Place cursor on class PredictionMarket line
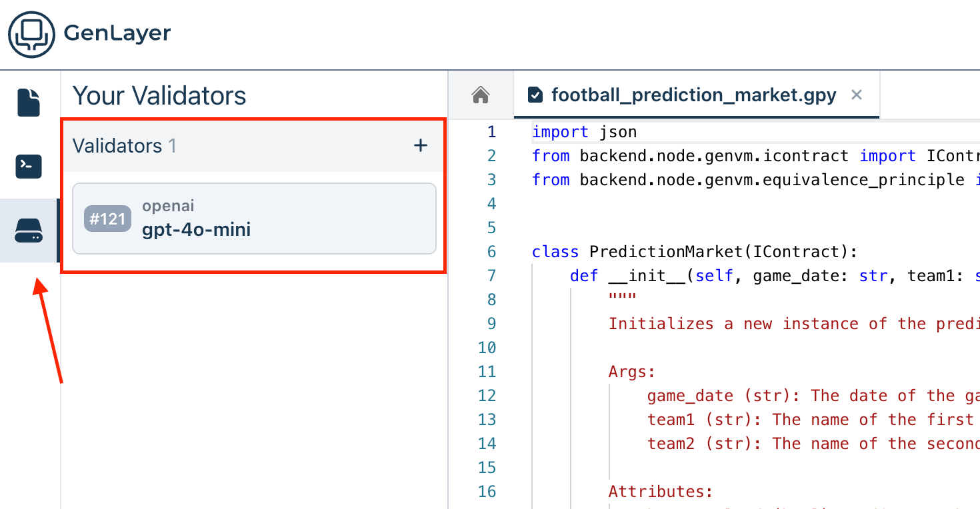The width and height of the screenshot is (980, 509). point(693,252)
